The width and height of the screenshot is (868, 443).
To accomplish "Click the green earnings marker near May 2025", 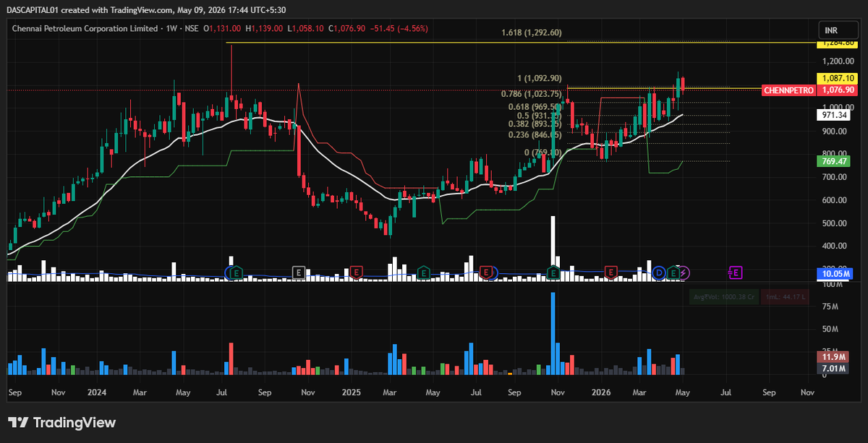I will coord(422,272).
